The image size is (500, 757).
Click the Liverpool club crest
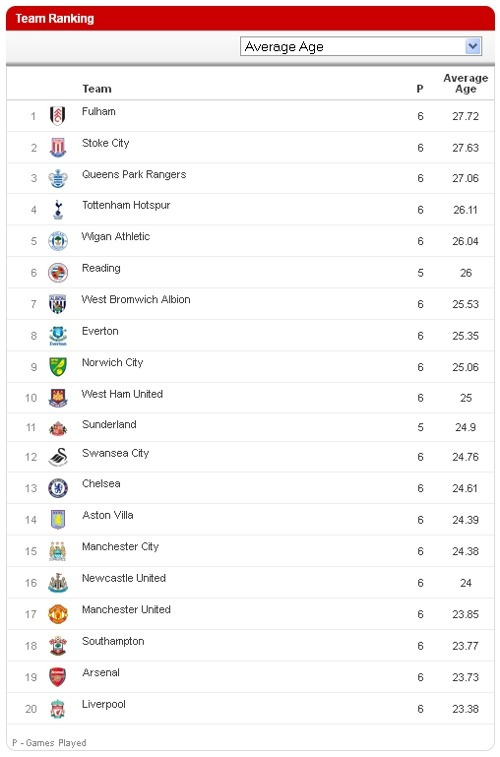click(x=58, y=709)
